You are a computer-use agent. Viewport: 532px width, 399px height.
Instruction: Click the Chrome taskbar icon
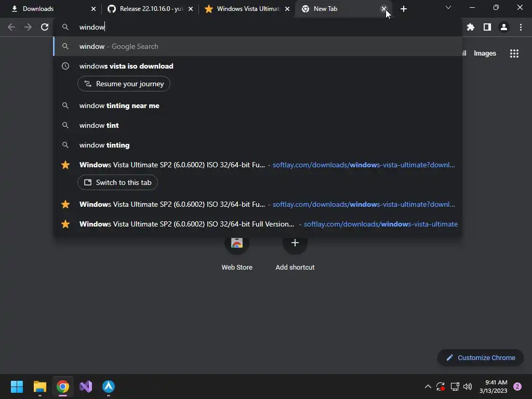click(x=63, y=387)
